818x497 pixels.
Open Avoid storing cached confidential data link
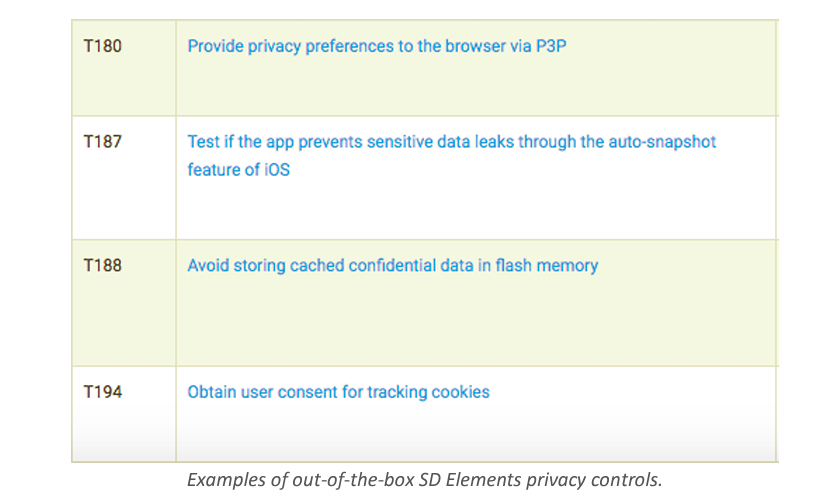392,265
